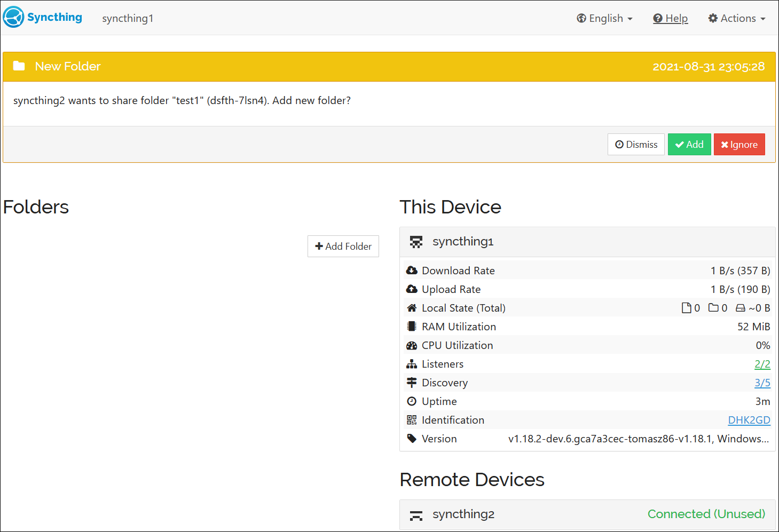Screen dimensions: 779x532
Task: Click the folder icon in the New Folder banner
Action: (x=19, y=66)
